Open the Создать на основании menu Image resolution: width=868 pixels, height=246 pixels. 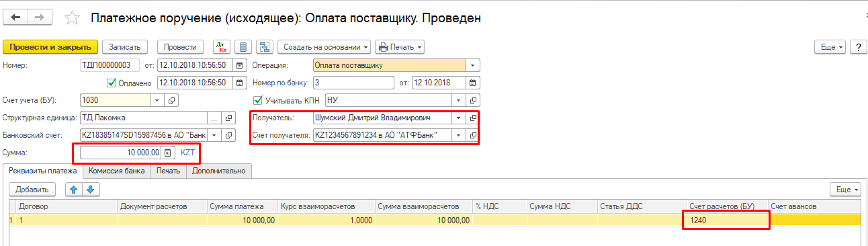[x=324, y=47]
